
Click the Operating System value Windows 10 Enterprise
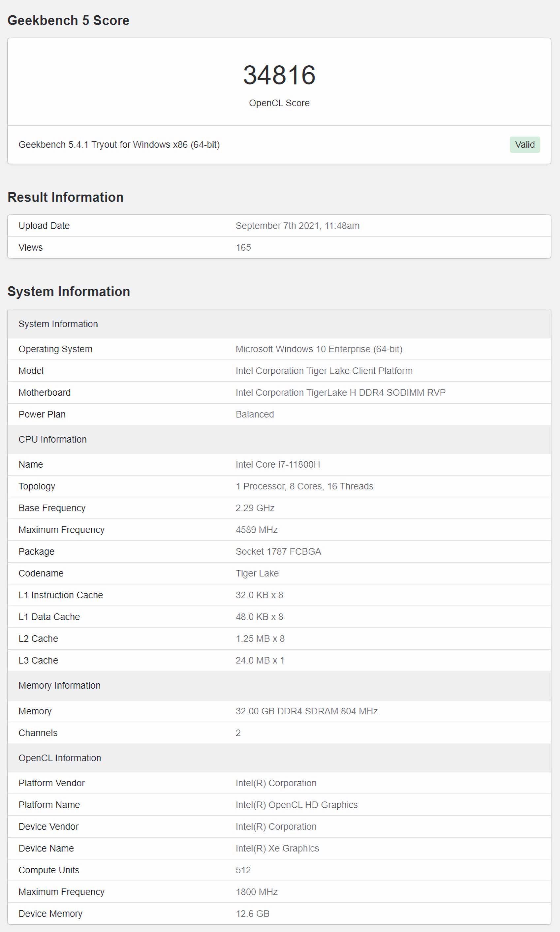click(319, 349)
